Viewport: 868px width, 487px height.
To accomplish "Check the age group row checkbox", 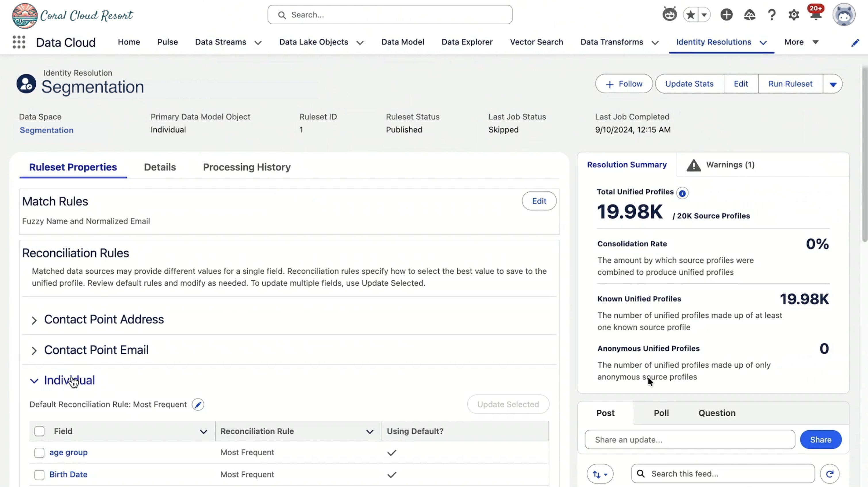I will (39, 453).
